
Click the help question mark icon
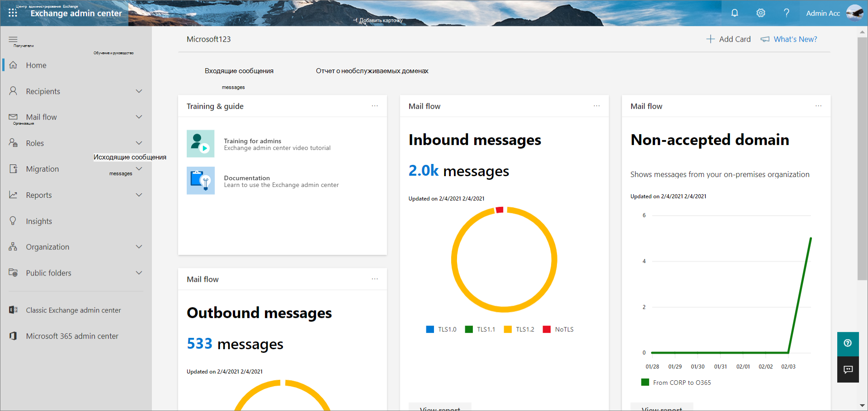tap(787, 13)
